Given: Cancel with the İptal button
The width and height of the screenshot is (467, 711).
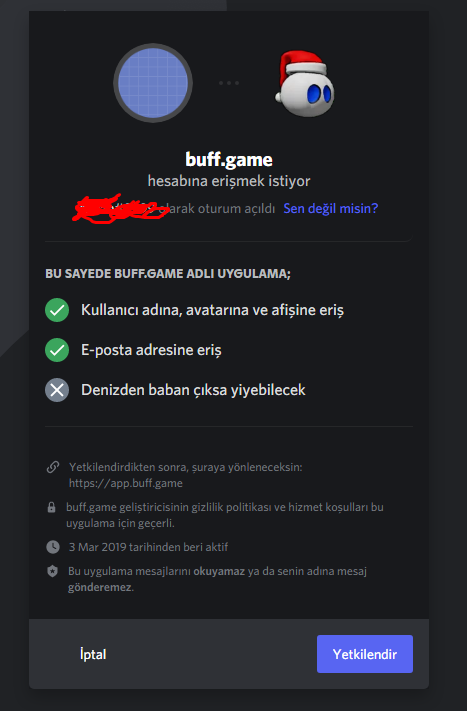Looking at the screenshot, I should tap(93, 654).
